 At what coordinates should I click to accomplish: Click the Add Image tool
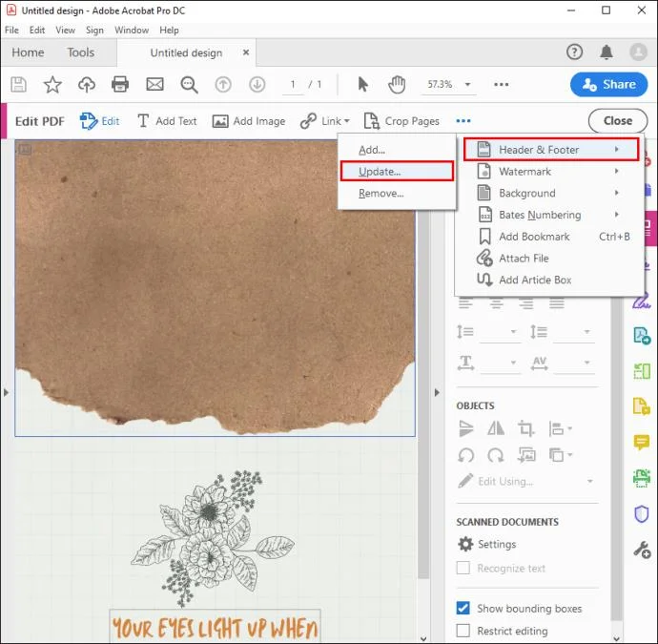tap(249, 121)
